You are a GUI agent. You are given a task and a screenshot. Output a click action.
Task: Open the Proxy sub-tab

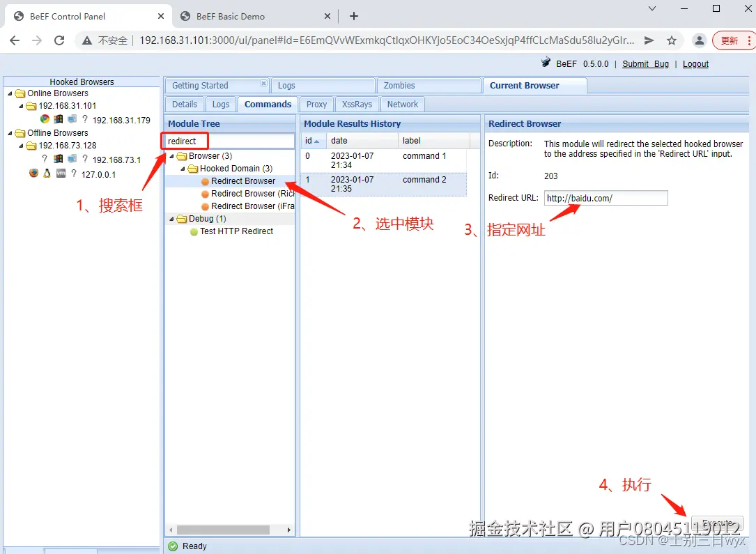tap(316, 104)
